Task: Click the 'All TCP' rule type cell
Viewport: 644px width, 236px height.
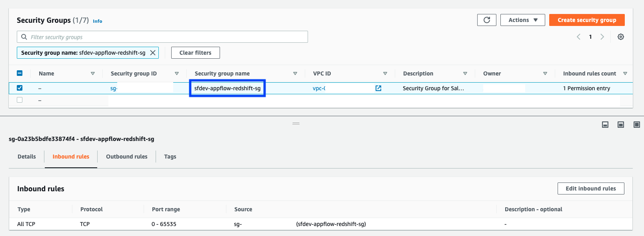Action: pos(26,224)
